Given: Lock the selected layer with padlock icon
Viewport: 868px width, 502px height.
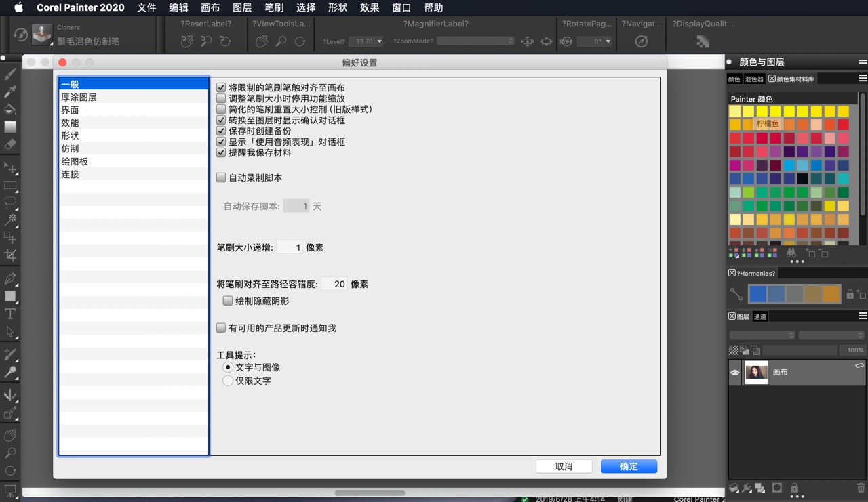Looking at the screenshot, I should [x=795, y=489].
